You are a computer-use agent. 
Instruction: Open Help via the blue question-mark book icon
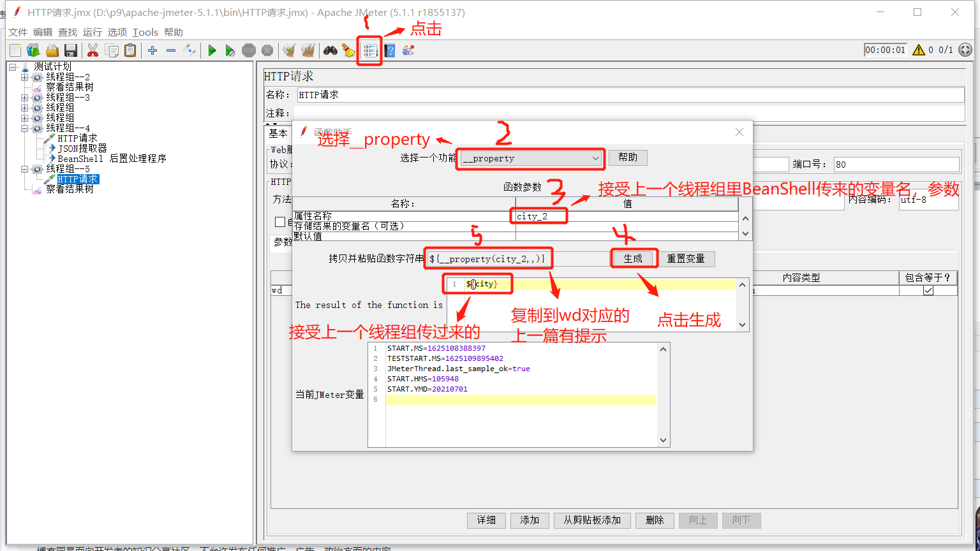coord(390,50)
